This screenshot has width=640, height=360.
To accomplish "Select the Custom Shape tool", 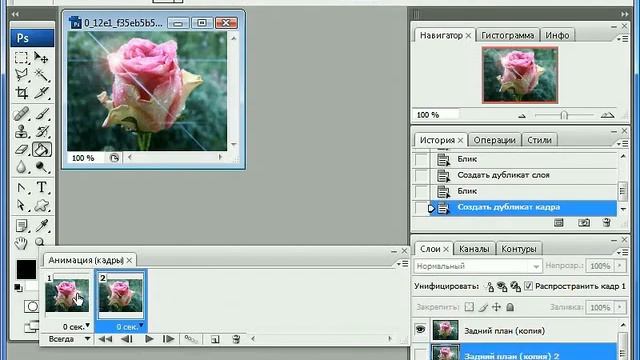I will point(41,205).
